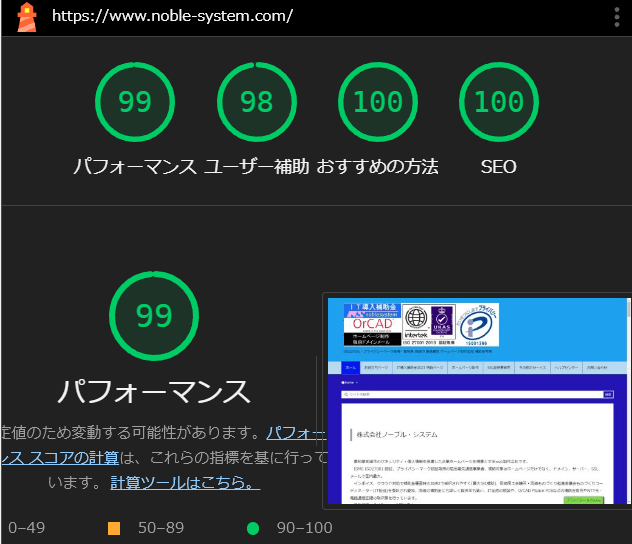Click the パフォーマンス score gauge in the top row
Screen dimensions: 632x544
pos(135,102)
